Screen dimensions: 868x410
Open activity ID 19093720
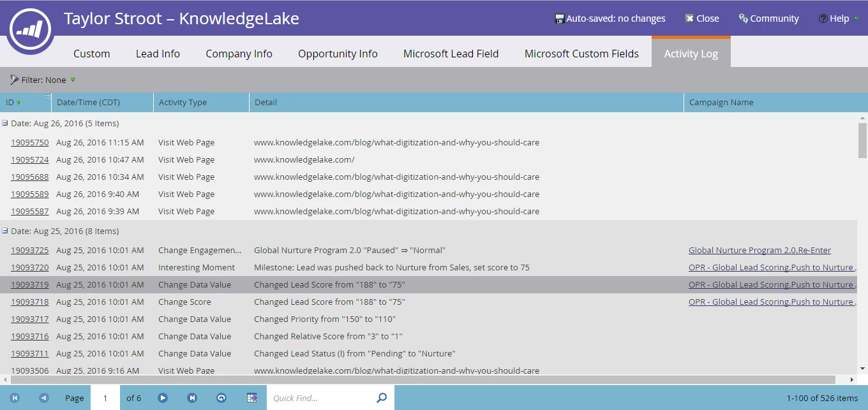coord(30,267)
